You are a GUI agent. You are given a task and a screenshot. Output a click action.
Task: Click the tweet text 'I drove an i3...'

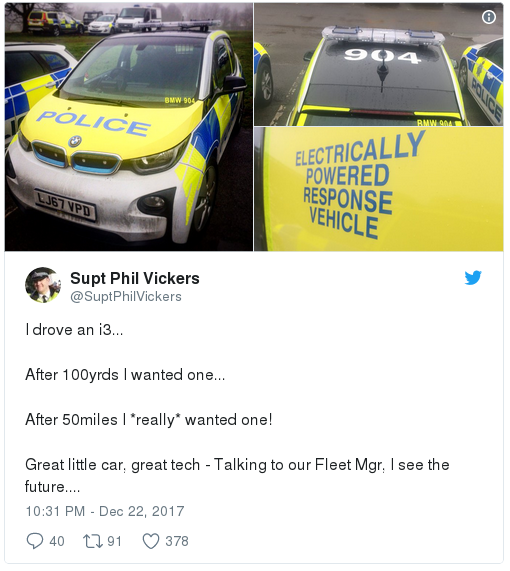74,330
